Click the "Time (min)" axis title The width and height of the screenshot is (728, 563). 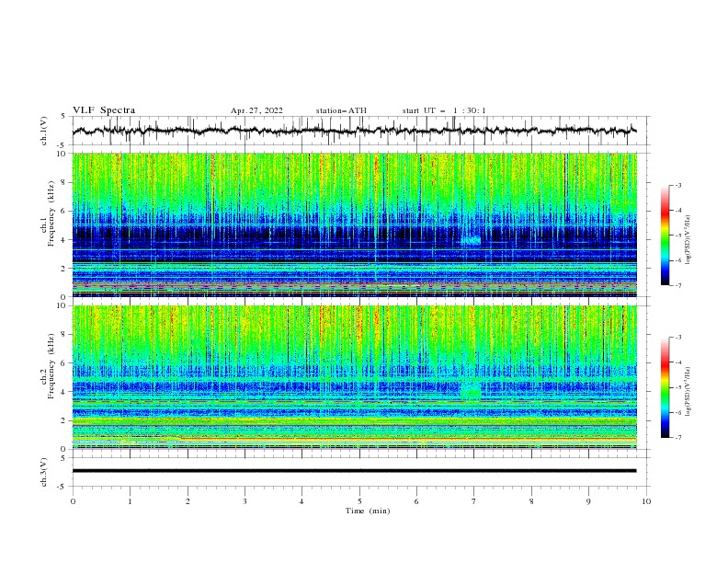pyautogui.click(x=368, y=511)
